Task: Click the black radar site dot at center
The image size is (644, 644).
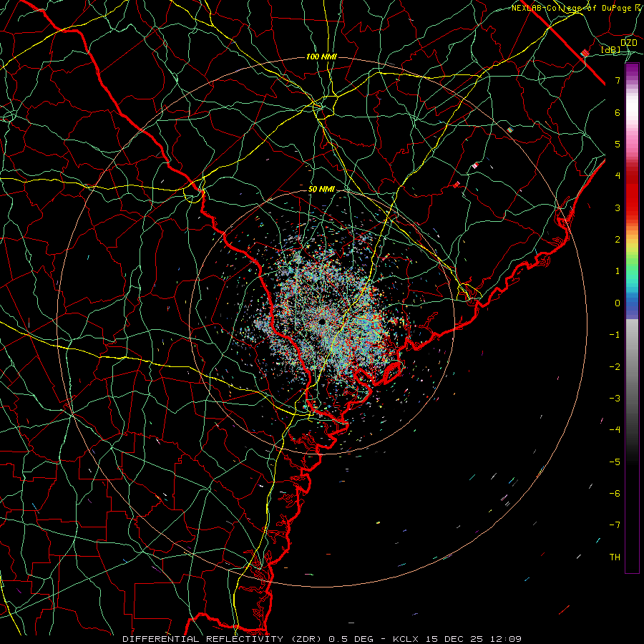Action: pyautogui.click(x=321, y=321)
